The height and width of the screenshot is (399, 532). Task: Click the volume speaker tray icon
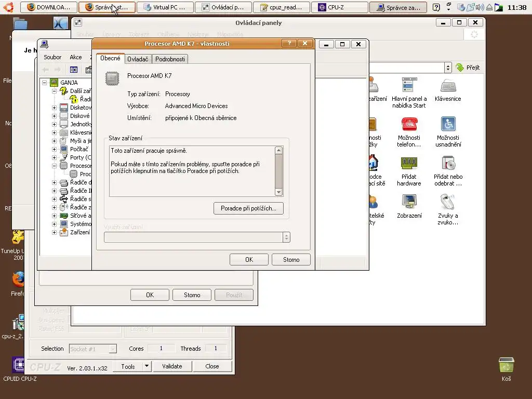(480, 7)
